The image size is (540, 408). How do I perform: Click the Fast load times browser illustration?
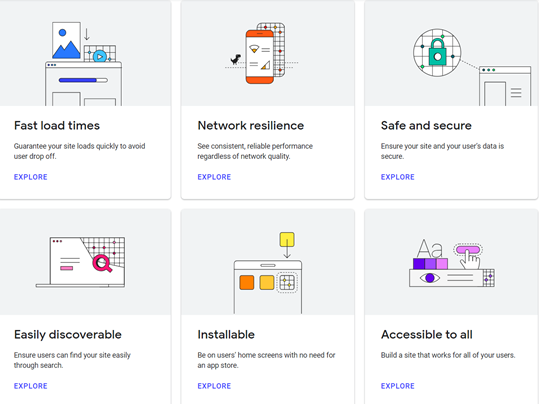coord(84,64)
